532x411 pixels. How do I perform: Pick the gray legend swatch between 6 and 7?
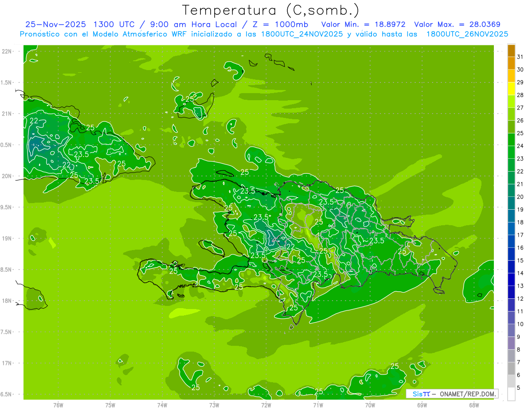click(511, 369)
